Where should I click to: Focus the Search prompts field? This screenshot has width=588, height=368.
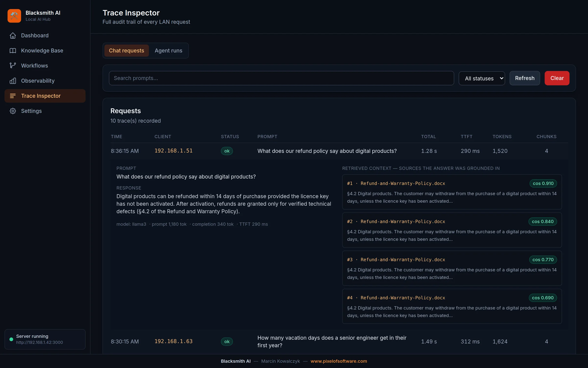point(281,78)
